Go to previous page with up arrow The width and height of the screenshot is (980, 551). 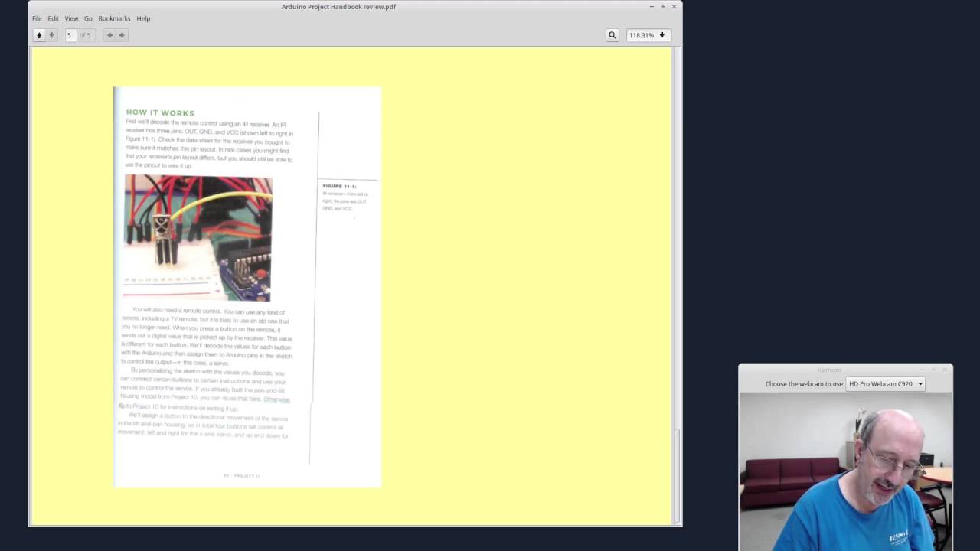39,35
